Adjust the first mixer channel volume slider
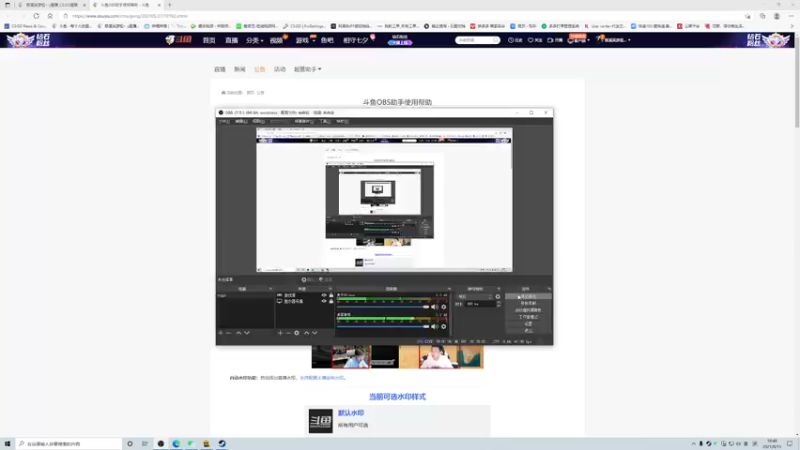The image size is (800, 450). [x=383, y=307]
